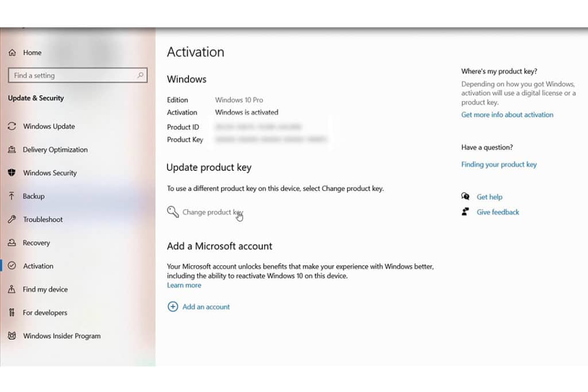Click the Give feedback link

tap(498, 212)
